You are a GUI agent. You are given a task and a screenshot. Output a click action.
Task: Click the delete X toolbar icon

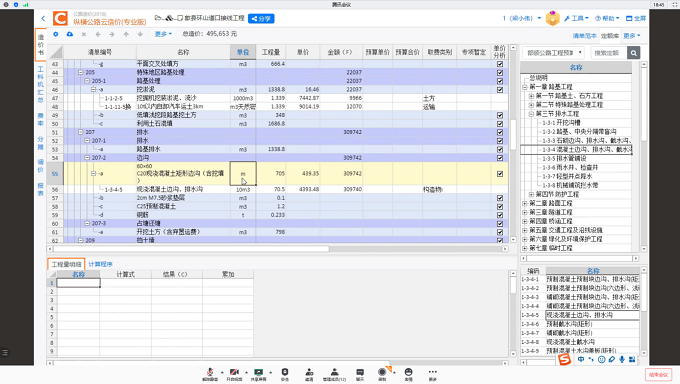[x=84, y=34]
